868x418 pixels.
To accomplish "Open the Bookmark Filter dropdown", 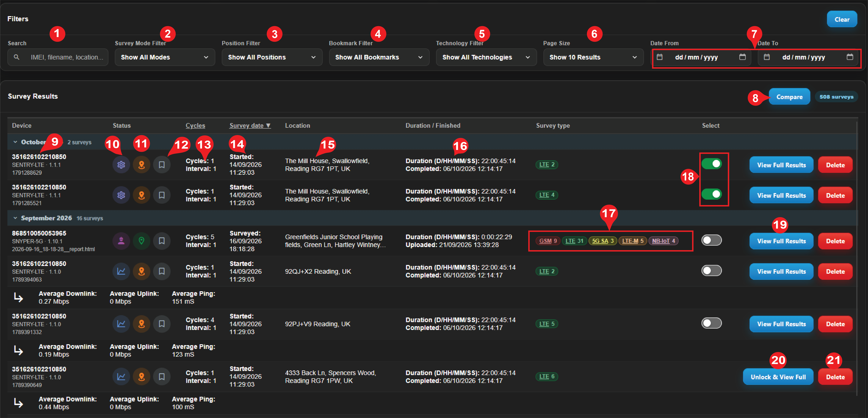I will (x=379, y=57).
